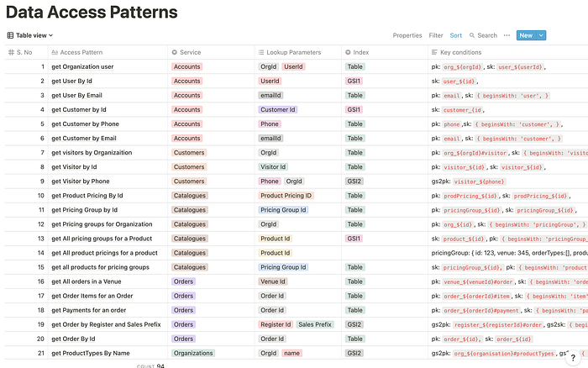Click the Customers tag in row 7
The width and height of the screenshot is (588, 368).
189,153
